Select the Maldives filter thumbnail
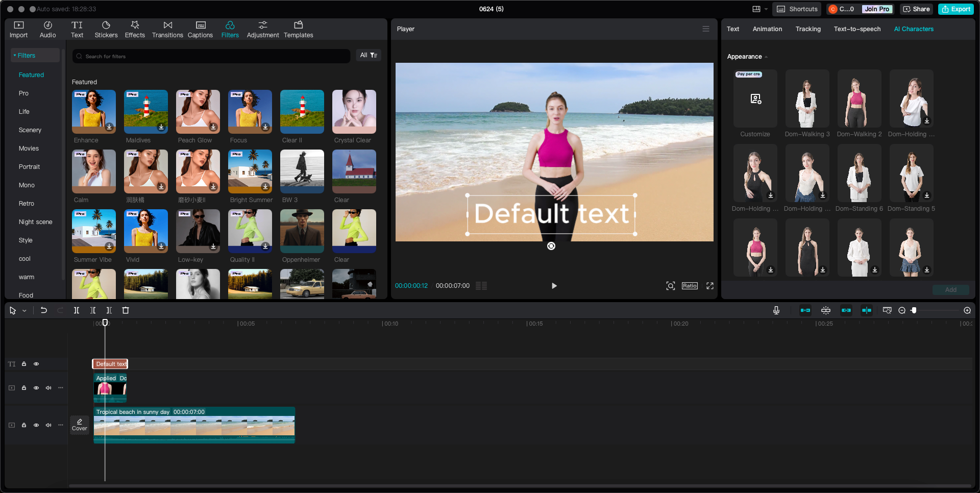 [146, 111]
